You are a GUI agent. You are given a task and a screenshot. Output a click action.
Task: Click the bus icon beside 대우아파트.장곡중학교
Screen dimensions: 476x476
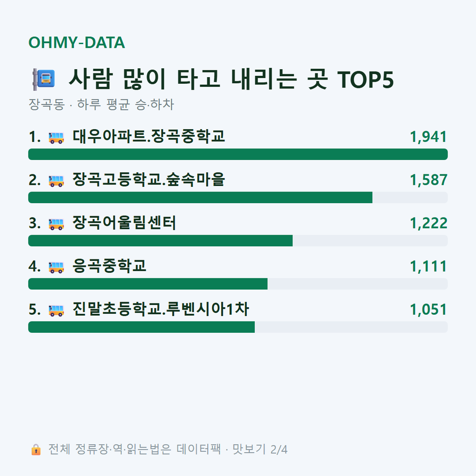[56, 138]
